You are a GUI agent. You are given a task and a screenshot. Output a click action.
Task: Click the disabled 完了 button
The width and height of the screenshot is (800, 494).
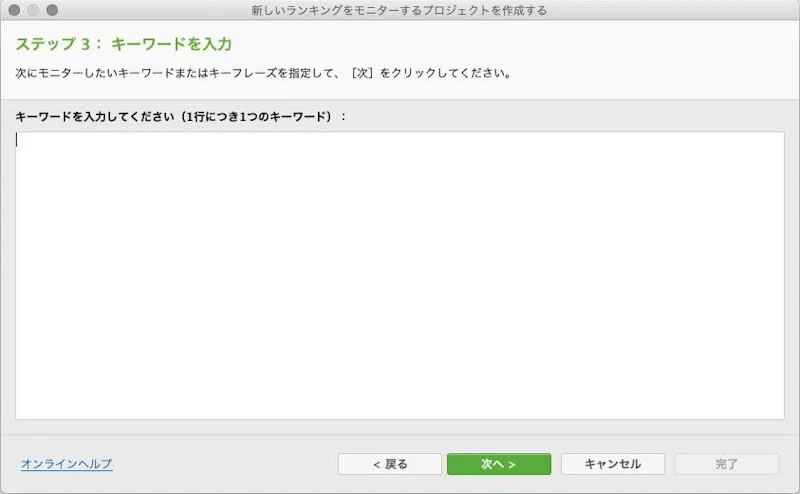tap(727, 464)
